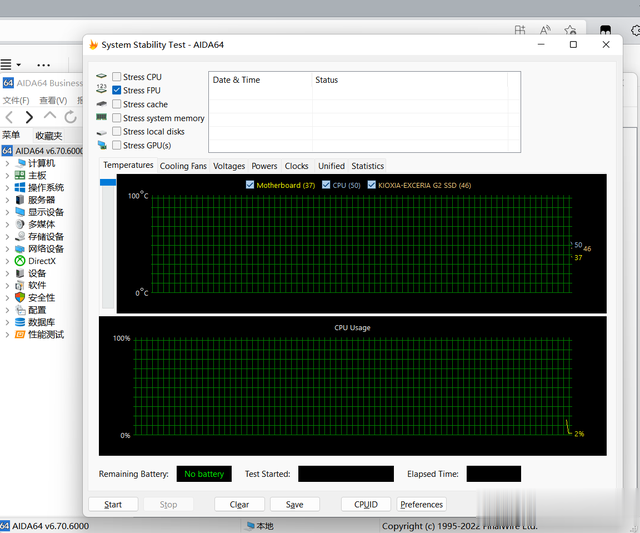Expand the 软件 tree node

[x=7, y=286]
